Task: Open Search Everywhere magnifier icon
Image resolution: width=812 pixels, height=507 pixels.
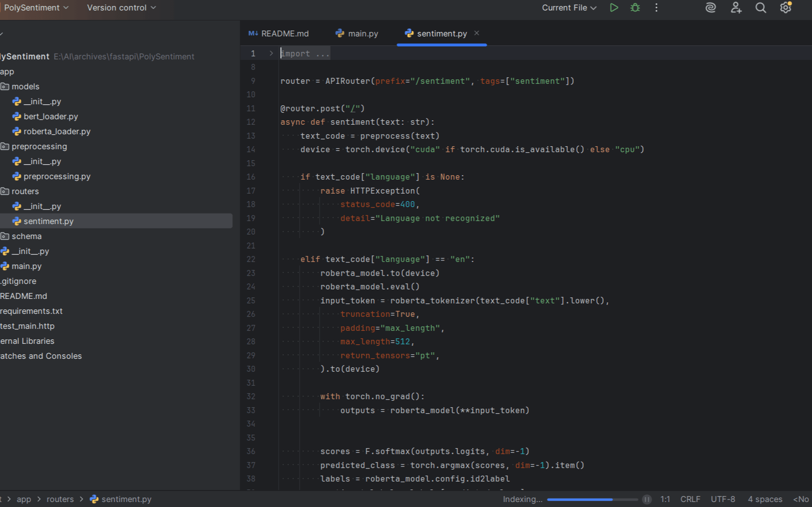Action: (x=761, y=7)
